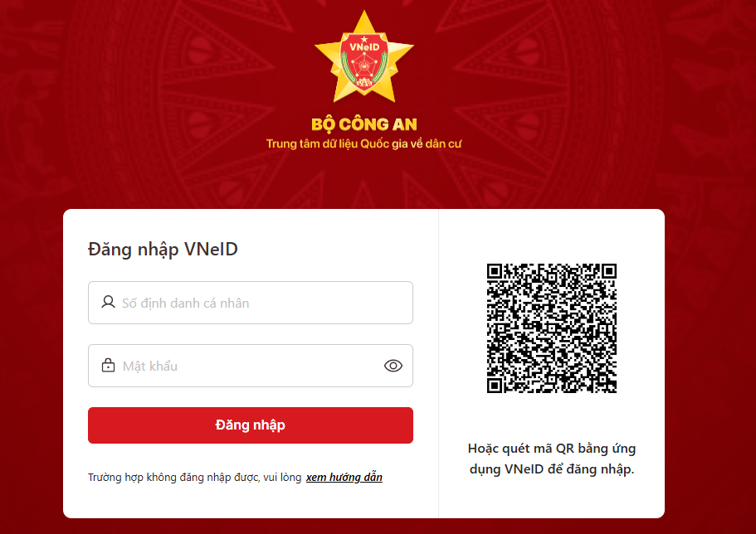Click the VNeID text on shield logo

(364, 47)
